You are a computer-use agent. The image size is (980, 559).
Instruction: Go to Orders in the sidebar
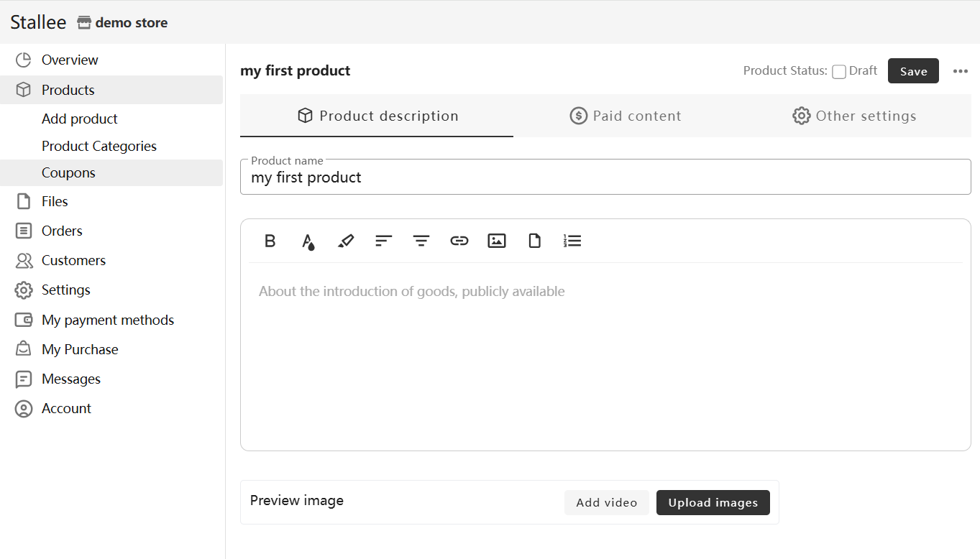(62, 231)
